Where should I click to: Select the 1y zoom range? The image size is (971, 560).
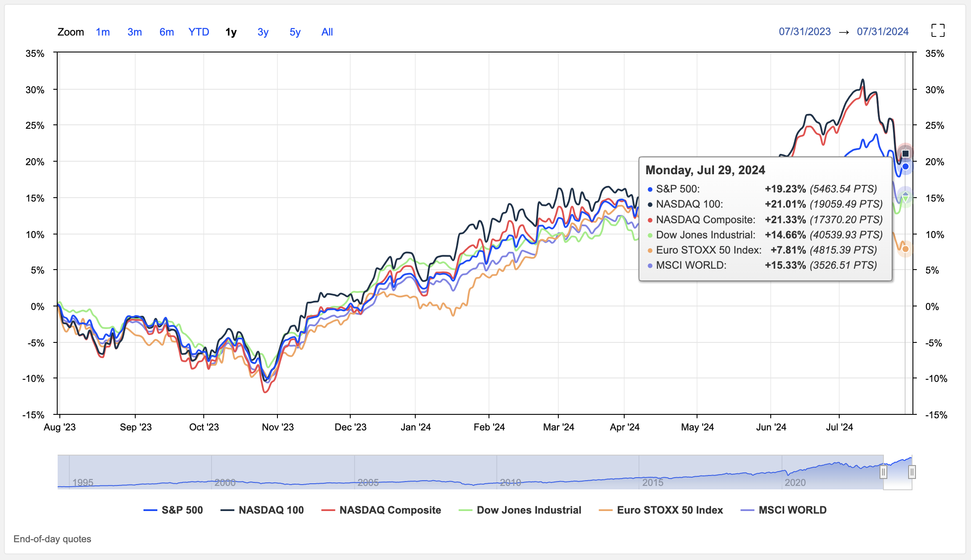coord(231,32)
